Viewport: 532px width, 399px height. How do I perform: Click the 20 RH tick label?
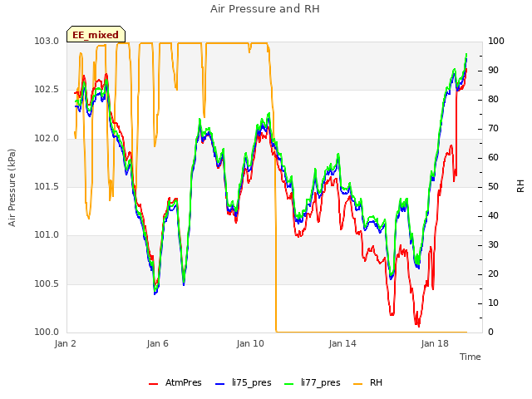[x=493, y=273]
